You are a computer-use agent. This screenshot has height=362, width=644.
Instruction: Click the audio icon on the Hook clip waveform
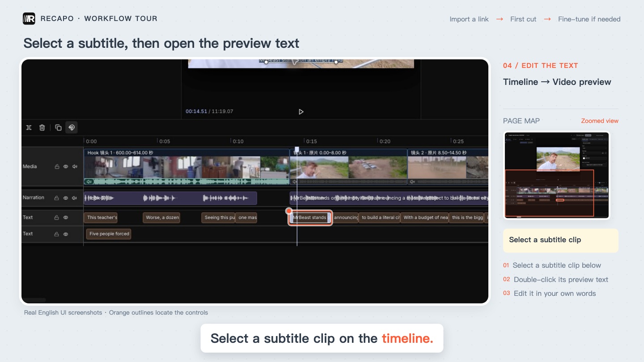[x=89, y=182]
